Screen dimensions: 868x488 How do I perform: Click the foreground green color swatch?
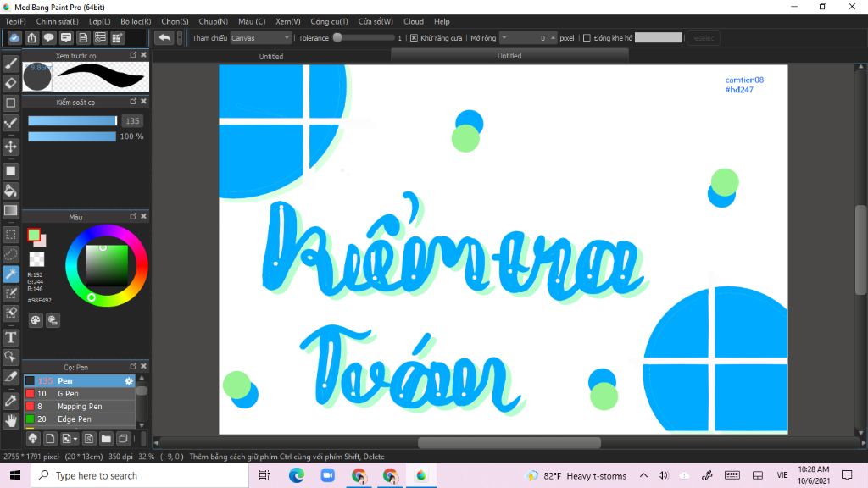34,236
